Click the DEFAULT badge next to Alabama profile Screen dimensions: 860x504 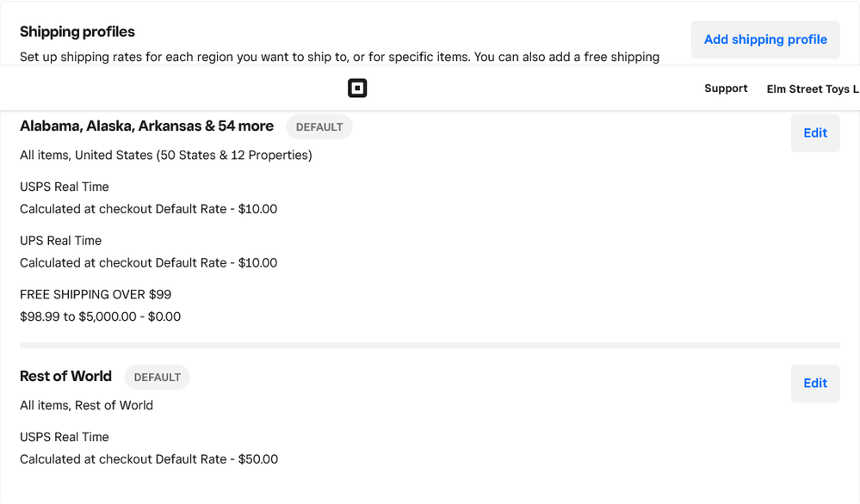pos(319,126)
